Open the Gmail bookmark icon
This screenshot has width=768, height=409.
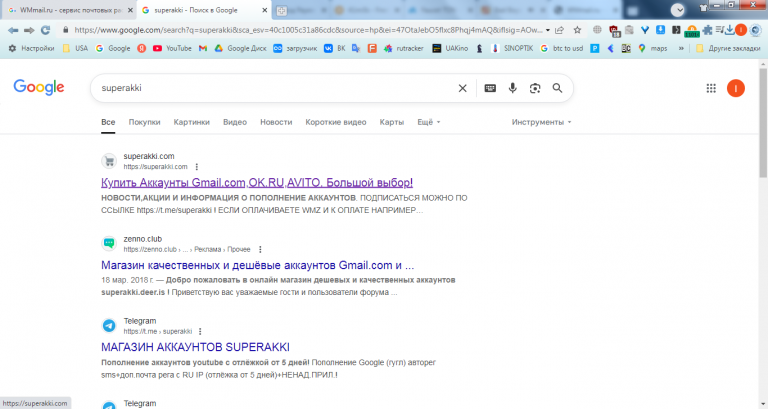[203, 48]
